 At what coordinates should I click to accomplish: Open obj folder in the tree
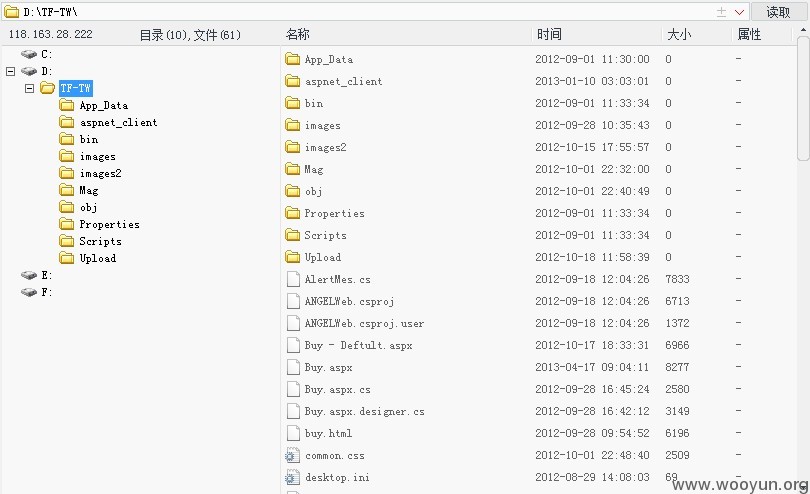(88, 208)
